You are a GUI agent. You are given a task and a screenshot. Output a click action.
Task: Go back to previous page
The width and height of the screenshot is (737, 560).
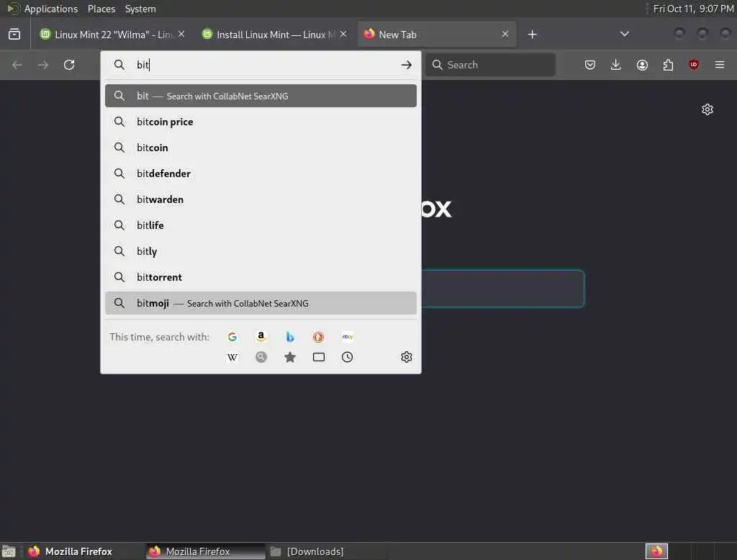[x=17, y=64]
